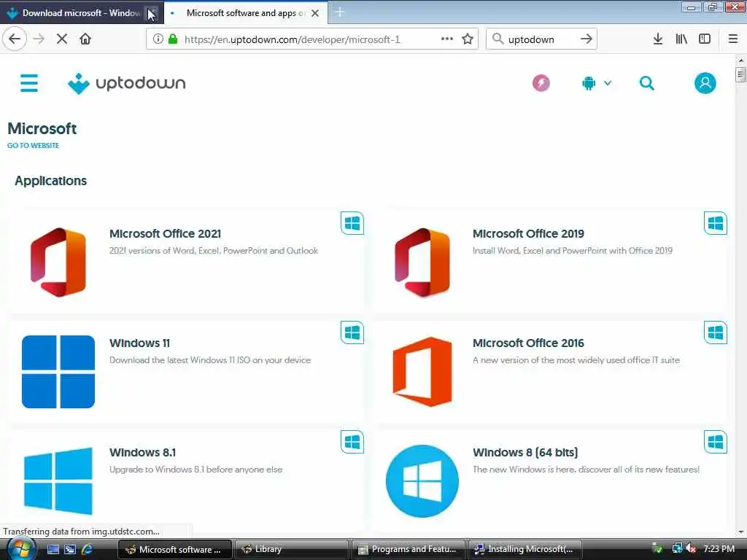View secure connection padlock details
747x560 pixels.
coord(173,39)
